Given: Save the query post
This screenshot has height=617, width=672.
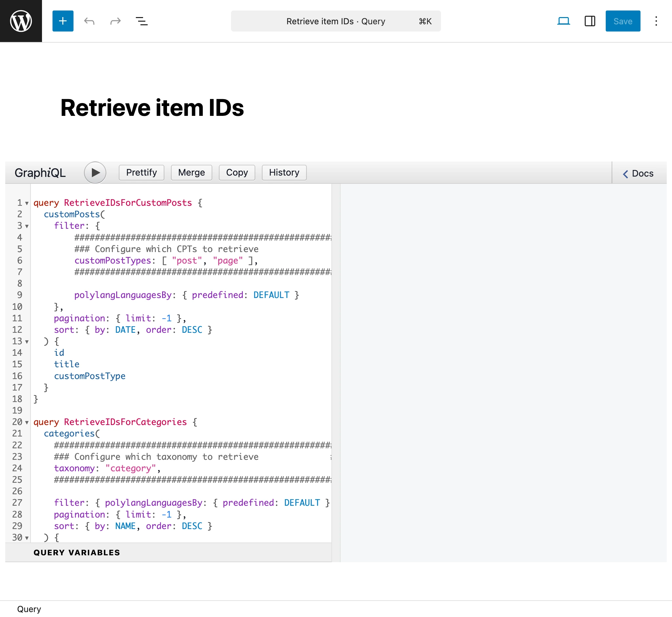Looking at the screenshot, I should click(x=622, y=21).
